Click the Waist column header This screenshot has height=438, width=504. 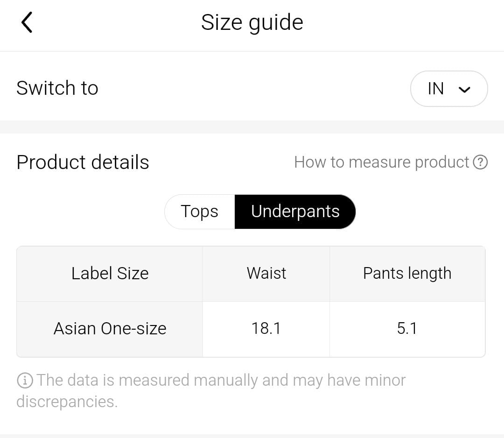click(266, 274)
